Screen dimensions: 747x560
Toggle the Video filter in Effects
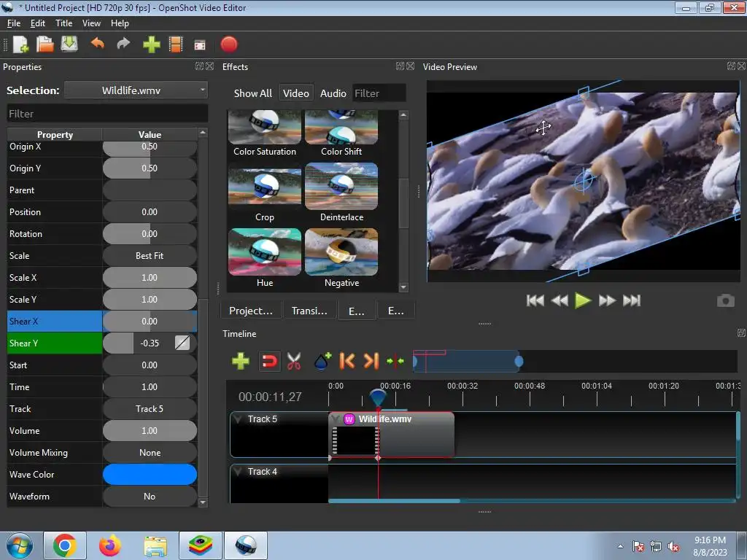pyautogui.click(x=295, y=93)
